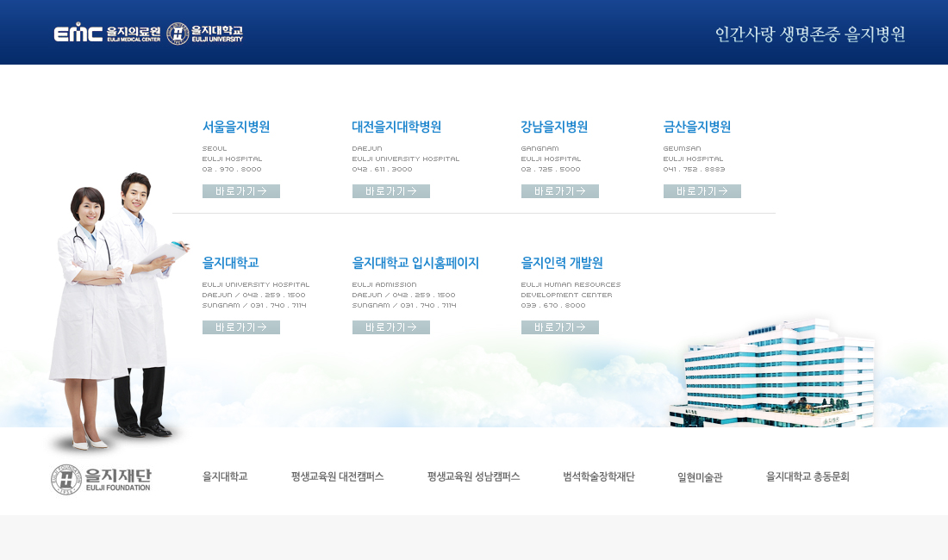Open the 을지인력 개발원 heading link

[x=562, y=263]
